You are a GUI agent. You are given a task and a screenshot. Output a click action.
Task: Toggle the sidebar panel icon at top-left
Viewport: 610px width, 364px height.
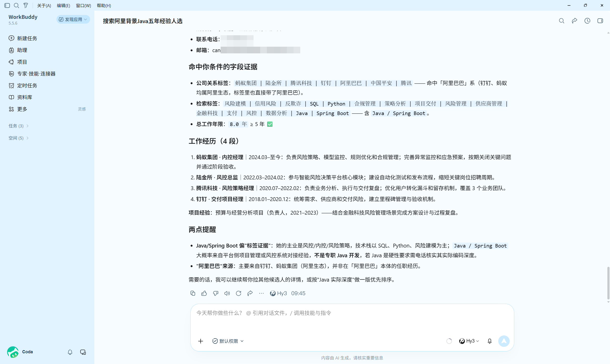(x=7, y=5)
